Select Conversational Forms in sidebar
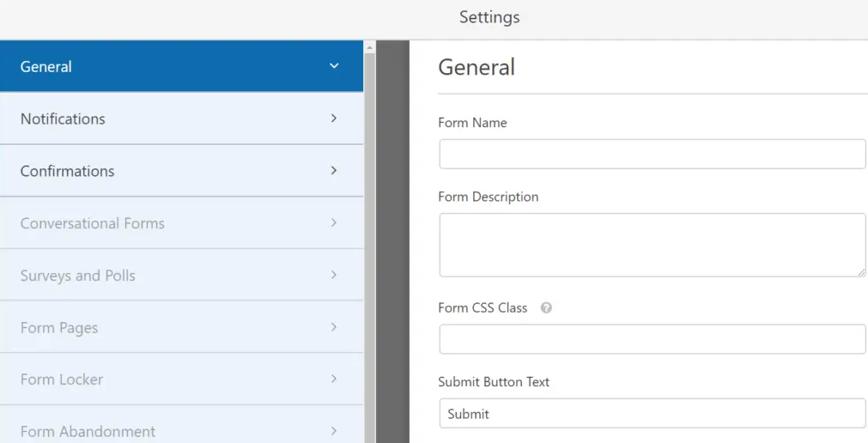Image resolution: width=868 pixels, height=443 pixels. [93, 224]
